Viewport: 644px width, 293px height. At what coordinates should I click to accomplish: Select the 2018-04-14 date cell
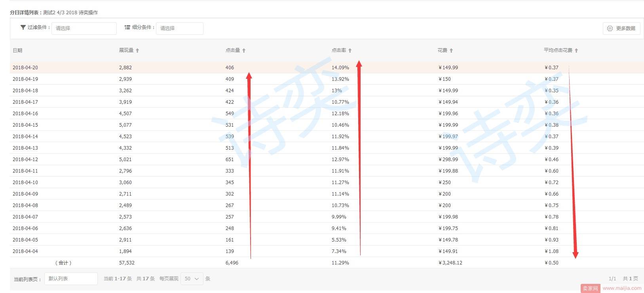25,137
